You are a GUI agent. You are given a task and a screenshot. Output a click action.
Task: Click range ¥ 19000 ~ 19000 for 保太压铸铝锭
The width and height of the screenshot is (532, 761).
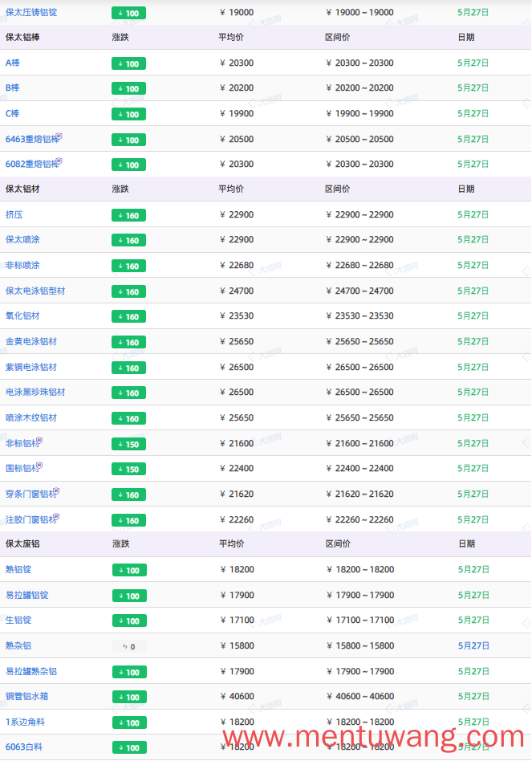tap(359, 12)
